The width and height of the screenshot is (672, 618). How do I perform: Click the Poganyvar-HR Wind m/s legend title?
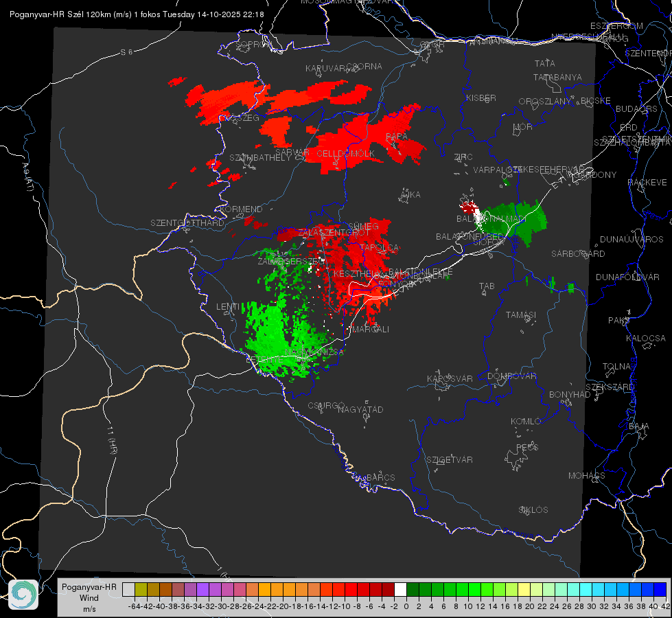(89, 598)
